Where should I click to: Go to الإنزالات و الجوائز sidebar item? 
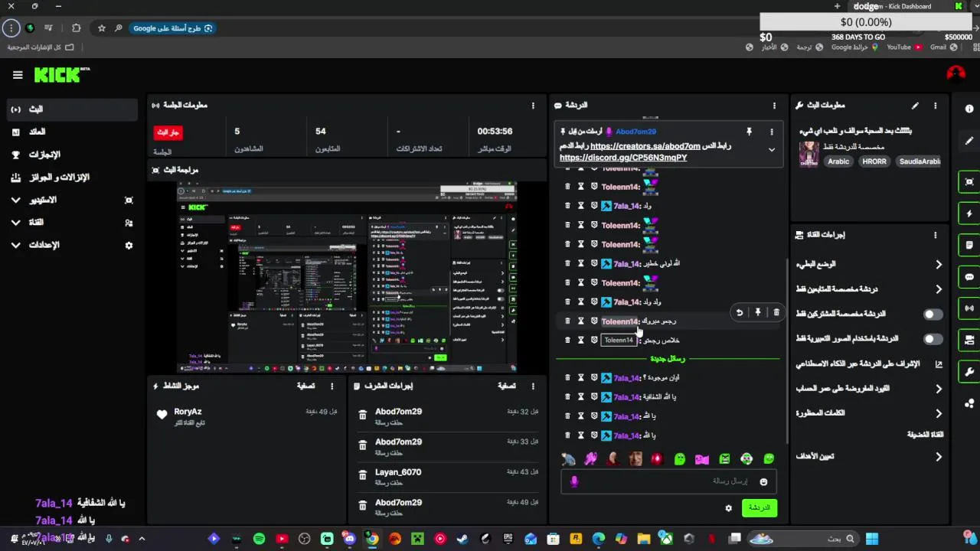[72, 177]
